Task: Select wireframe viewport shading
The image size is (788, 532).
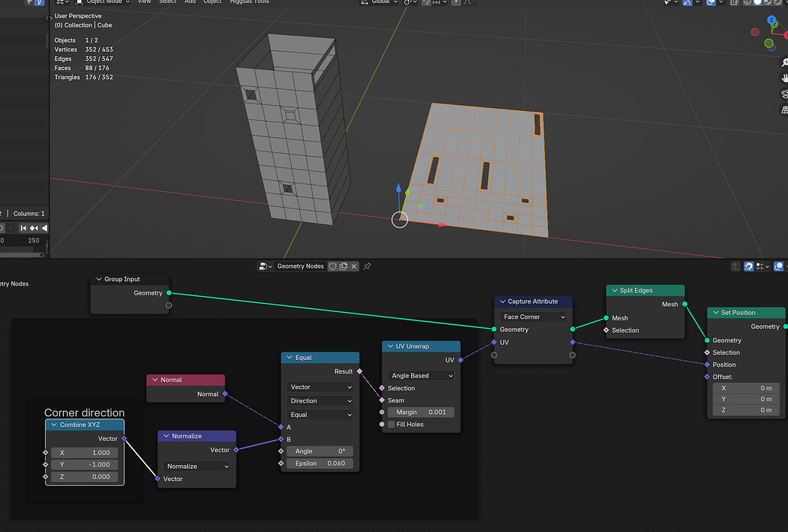Action: pos(748,2)
